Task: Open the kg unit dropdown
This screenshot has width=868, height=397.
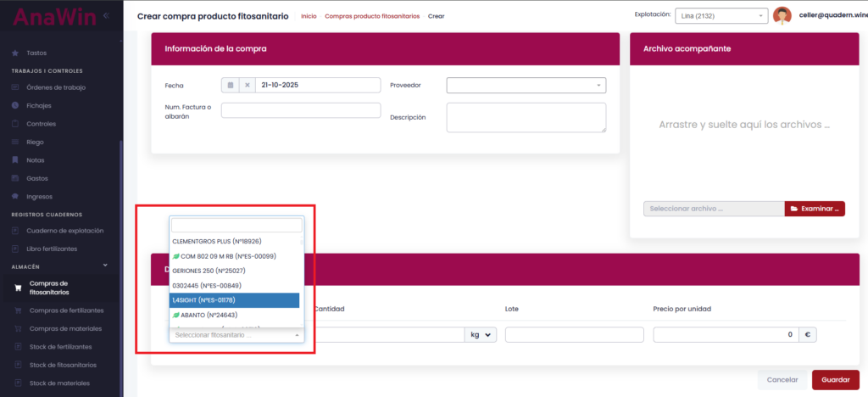Action: pyautogui.click(x=481, y=335)
